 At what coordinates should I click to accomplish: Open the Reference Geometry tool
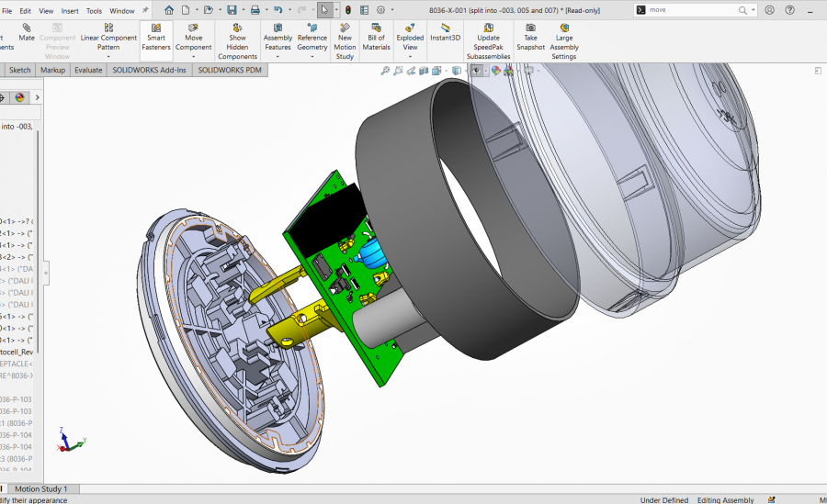click(x=312, y=39)
